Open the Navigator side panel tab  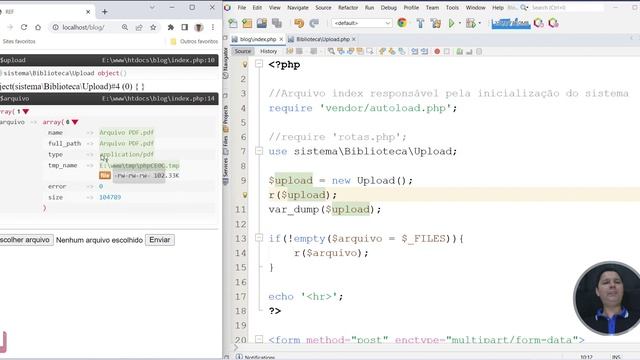[x=226, y=62]
